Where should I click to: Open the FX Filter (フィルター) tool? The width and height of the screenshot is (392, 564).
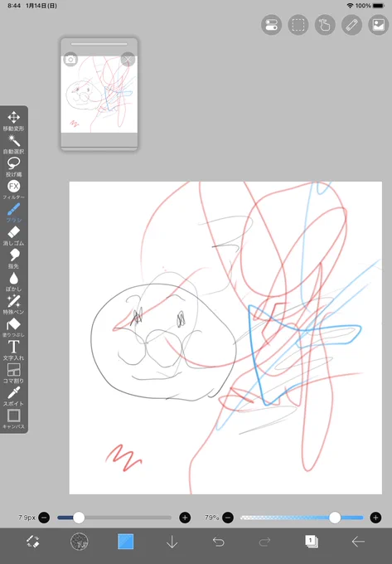13,190
